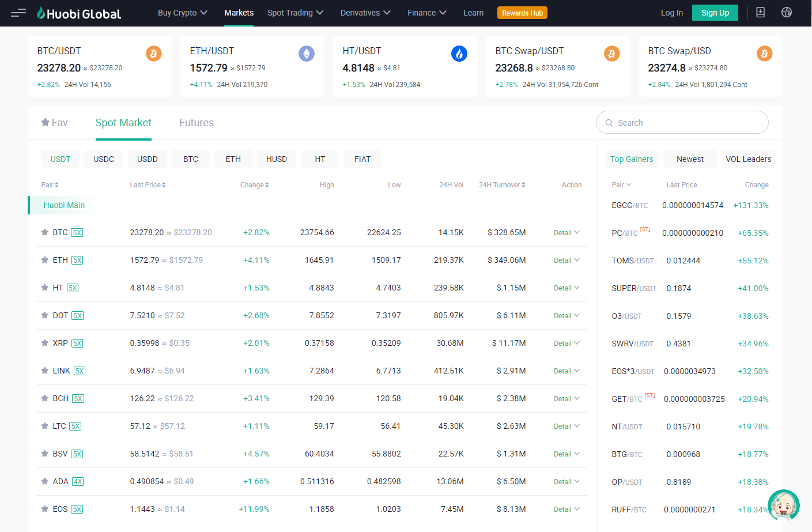Open the chat assistant mascot icon
The height and width of the screenshot is (532, 812).
click(784, 505)
